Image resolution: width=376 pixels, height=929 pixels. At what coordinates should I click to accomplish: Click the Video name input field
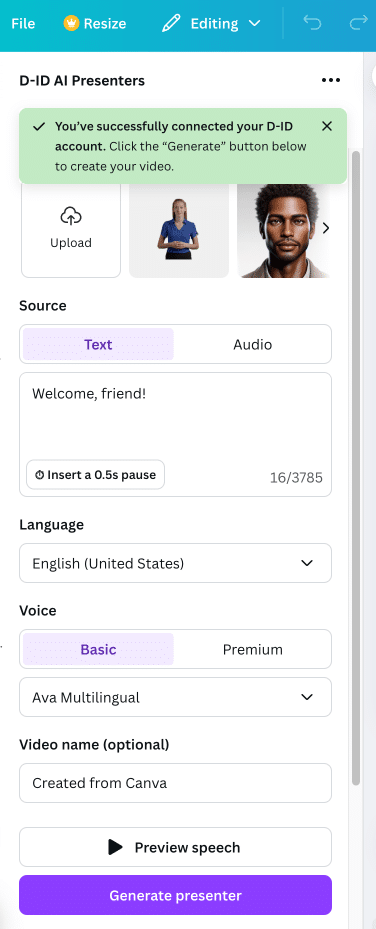point(175,783)
